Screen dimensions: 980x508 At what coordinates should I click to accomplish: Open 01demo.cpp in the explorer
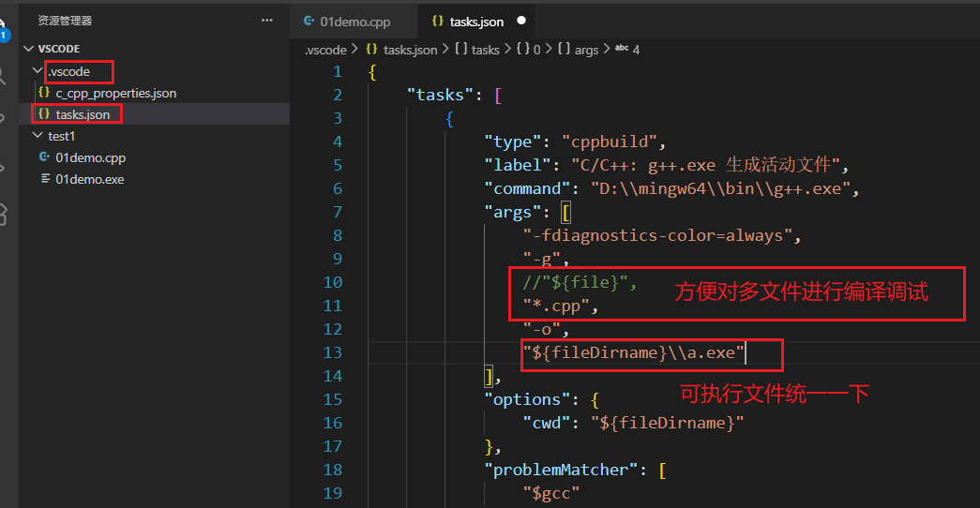click(x=91, y=158)
